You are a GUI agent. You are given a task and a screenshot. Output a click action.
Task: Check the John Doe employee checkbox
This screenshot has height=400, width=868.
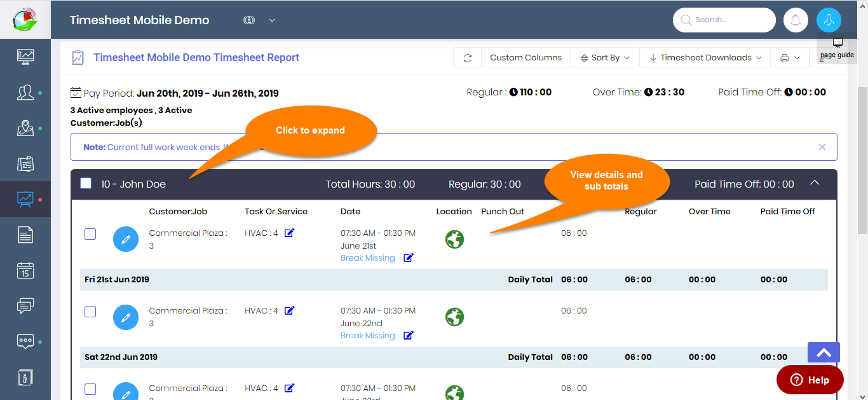86,183
